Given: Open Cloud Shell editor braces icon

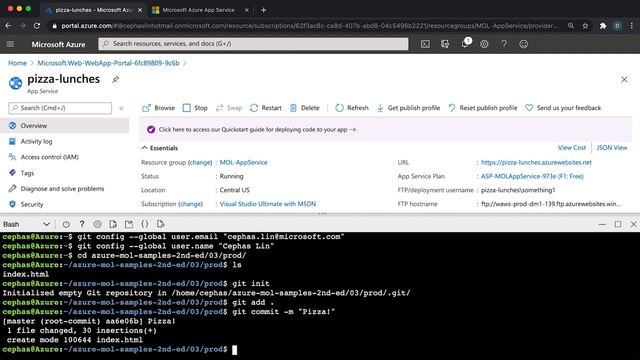Looking at the screenshot, I should pyautogui.click(x=144, y=224).
